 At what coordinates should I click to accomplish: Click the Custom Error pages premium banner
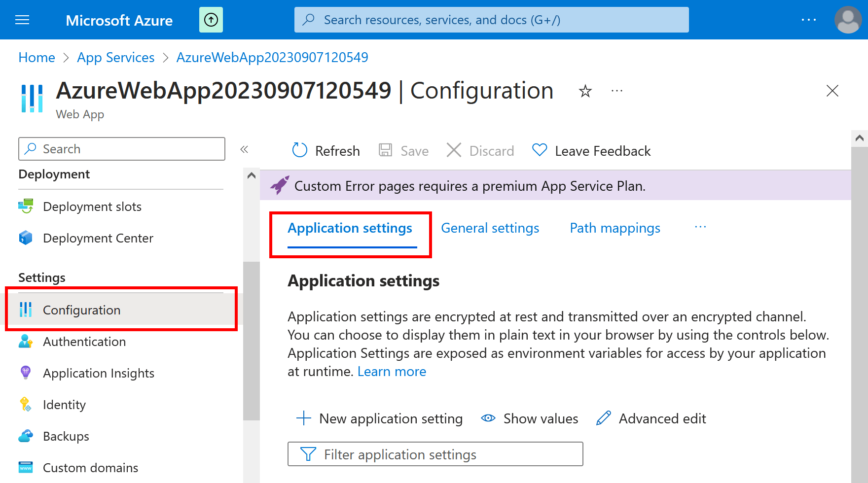(555, 185)
